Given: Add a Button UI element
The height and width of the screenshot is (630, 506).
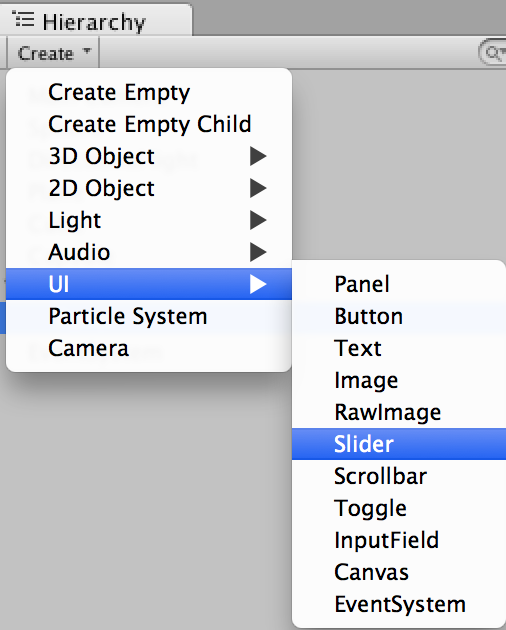Looking at the screenshot, I should (x=399, y=316).
